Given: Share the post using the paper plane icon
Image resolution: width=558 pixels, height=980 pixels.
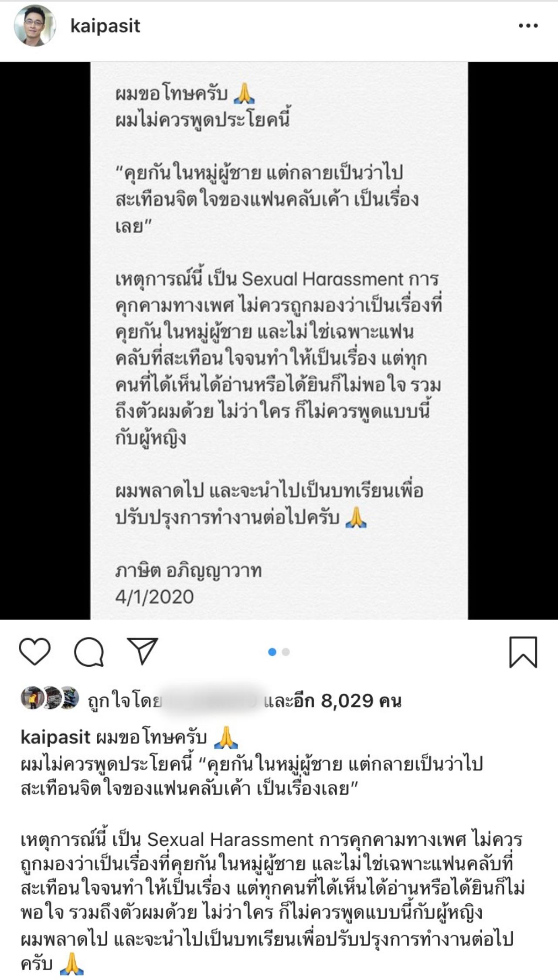Looking at the screenshot, I should tap(143, 651).
